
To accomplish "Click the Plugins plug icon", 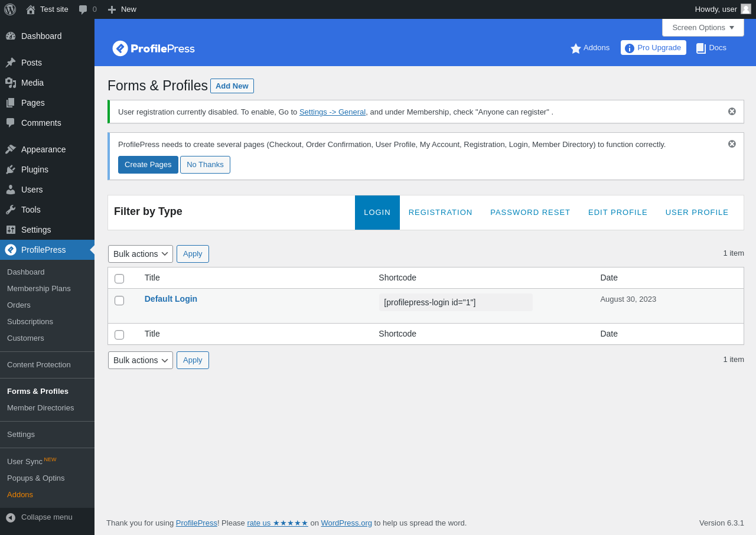I will [11, 169].
